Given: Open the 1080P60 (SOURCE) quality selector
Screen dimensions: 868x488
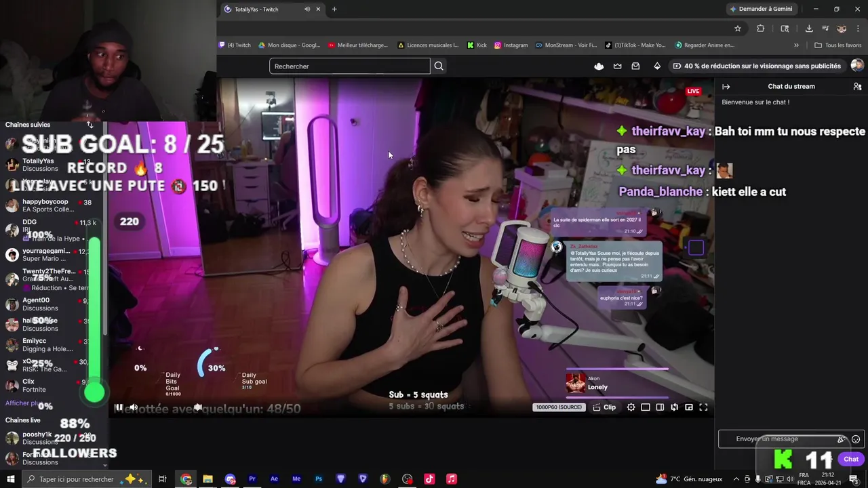Looking at the screenshot, I should 559,407.
